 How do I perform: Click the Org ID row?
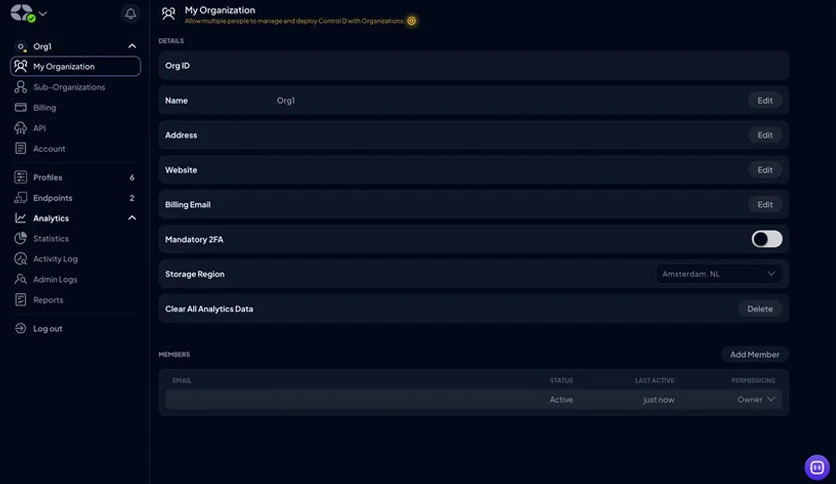(473, 66)
